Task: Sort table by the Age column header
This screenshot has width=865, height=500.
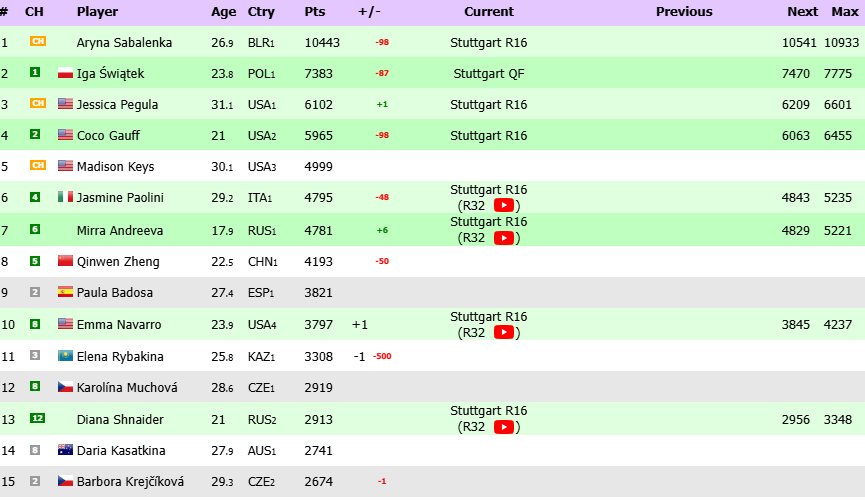Action: 223,12
